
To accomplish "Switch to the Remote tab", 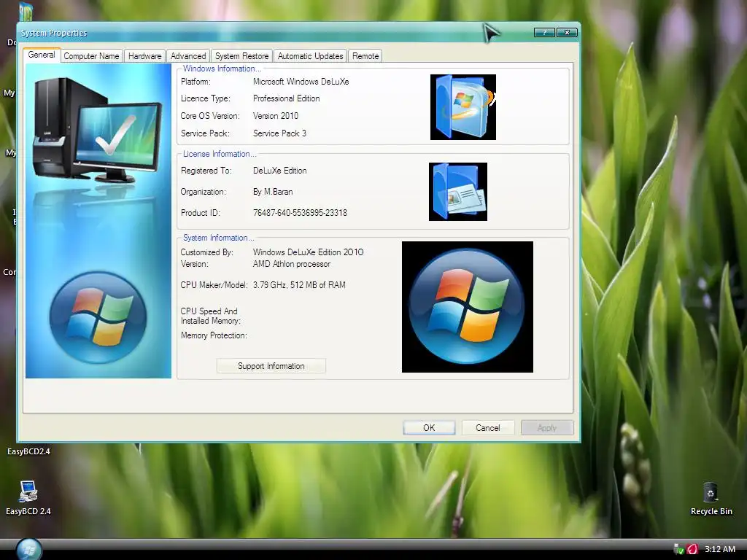I will pyautogui.click(x=365, y=56).
